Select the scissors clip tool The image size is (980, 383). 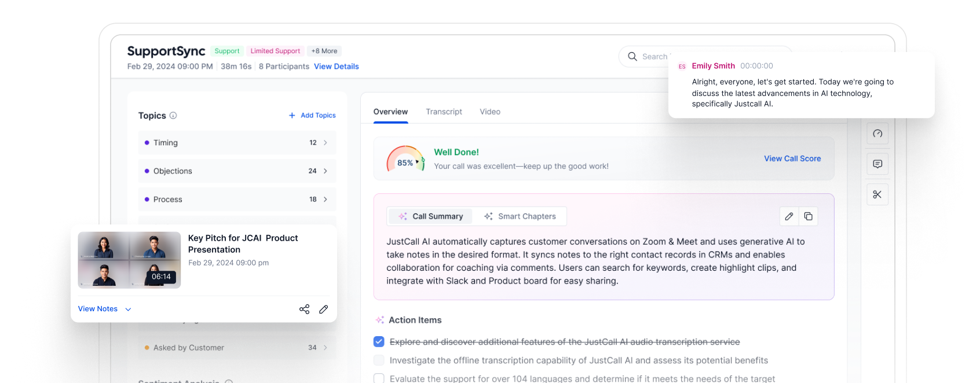point(877,194)
